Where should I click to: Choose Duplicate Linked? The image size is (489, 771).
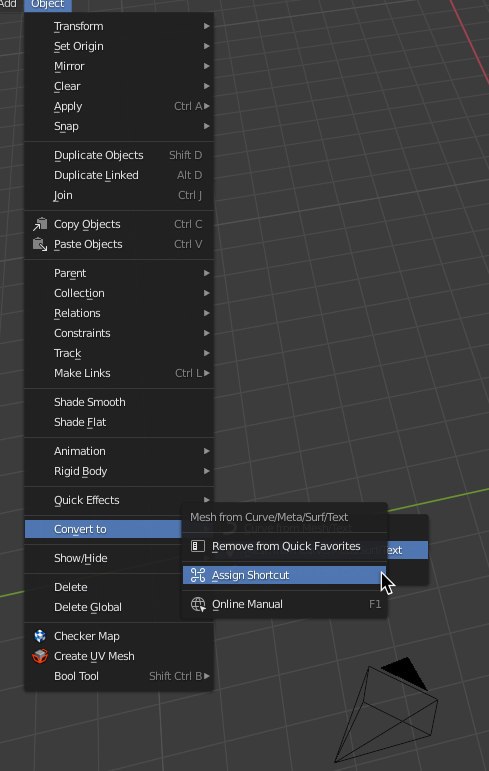tap(119, 175)
